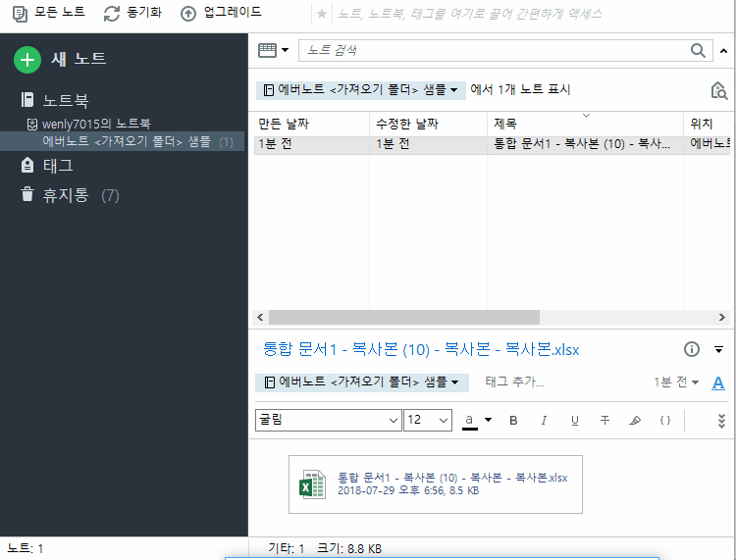Screen dimensions: 736x560
Task: Collapse the search panel with the up caret
Action: (x=724, y=51)
